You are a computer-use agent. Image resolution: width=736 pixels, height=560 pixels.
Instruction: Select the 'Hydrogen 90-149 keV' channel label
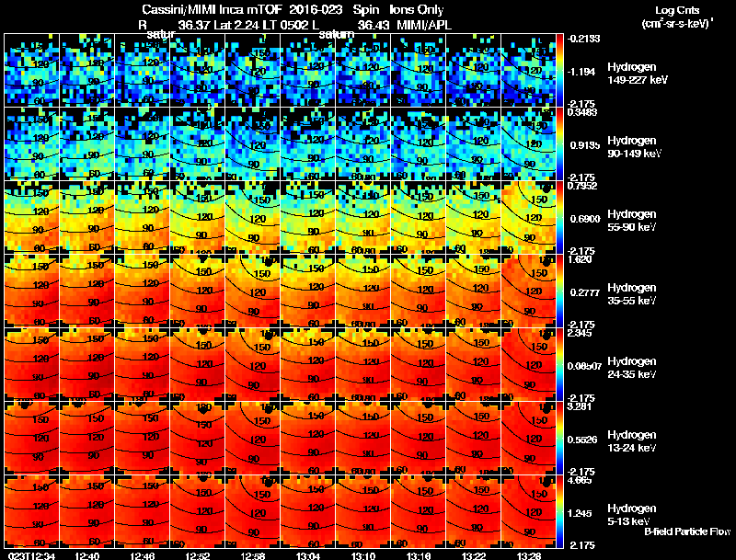634,147
